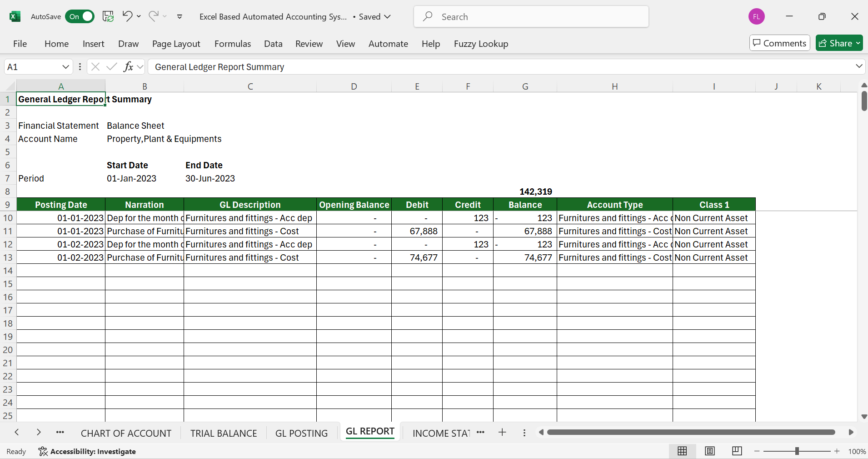Click the ellipsis after INCOME STAT tab
The image size is (868, 459).
(x=480, y=432)
